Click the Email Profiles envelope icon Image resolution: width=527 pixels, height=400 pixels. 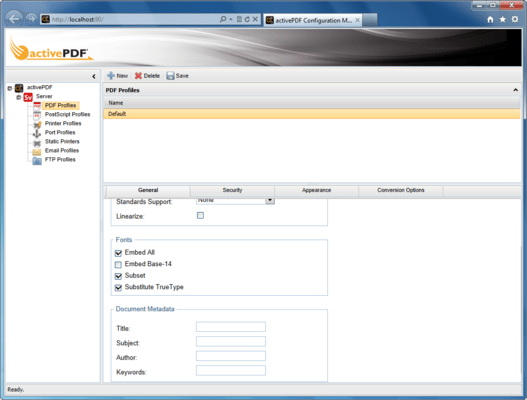point(37,152)
